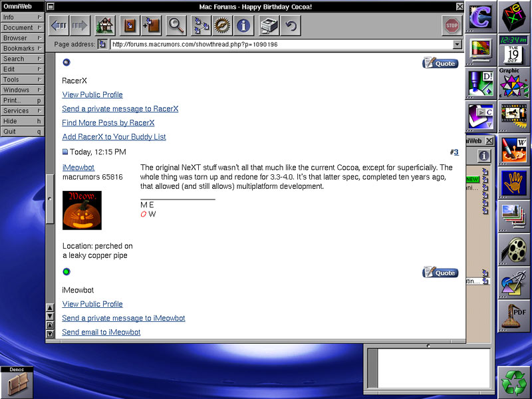Open View Public Profile link for iMeowbot

click(x=92, y=304)
